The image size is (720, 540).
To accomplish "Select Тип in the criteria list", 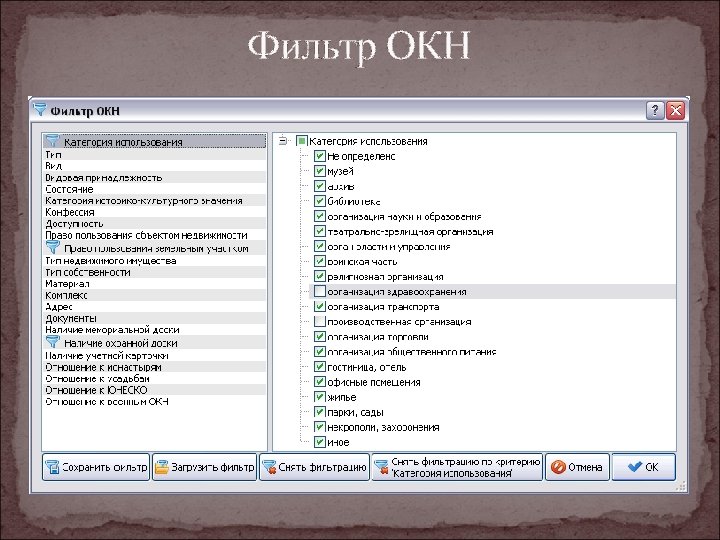I will 154,155.
